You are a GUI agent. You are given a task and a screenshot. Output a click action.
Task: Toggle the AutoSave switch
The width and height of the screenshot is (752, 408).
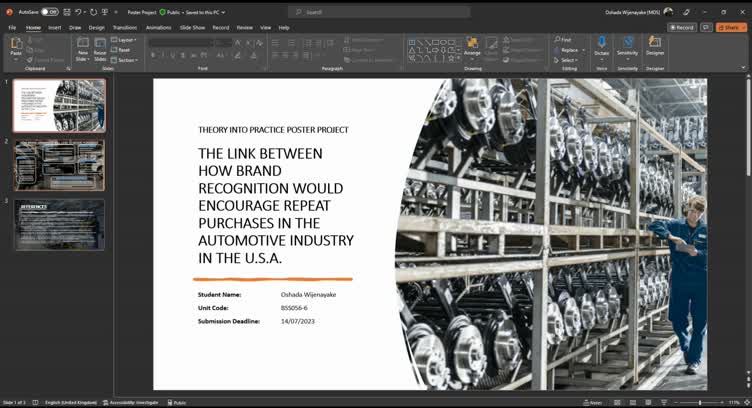[49, 12]
